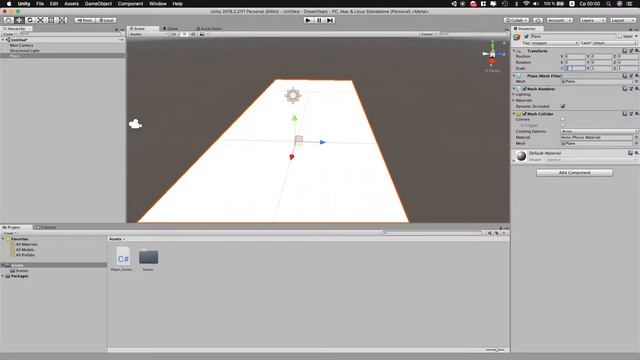Click the Add Component button
This screenshot has height=360, width=640.
[574, 173]
